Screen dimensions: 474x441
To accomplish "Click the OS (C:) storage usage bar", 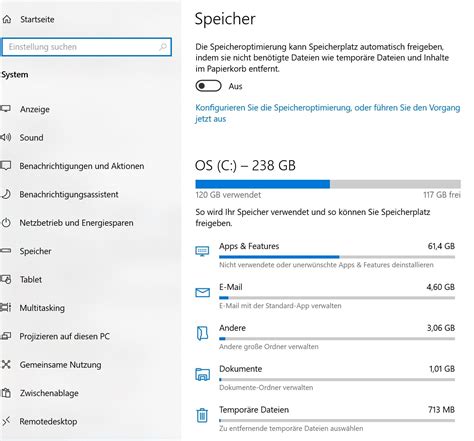I will (328, 184).
